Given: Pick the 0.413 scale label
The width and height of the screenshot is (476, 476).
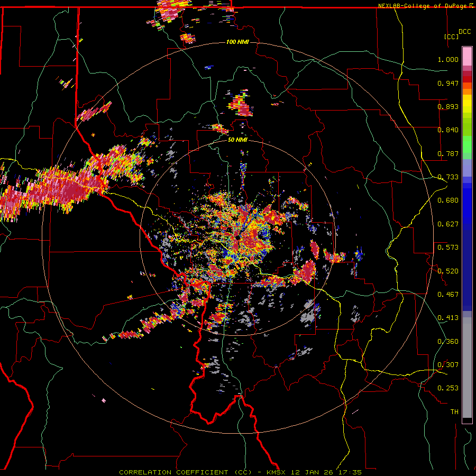Looking at the screenshot, I should (448, 318).
